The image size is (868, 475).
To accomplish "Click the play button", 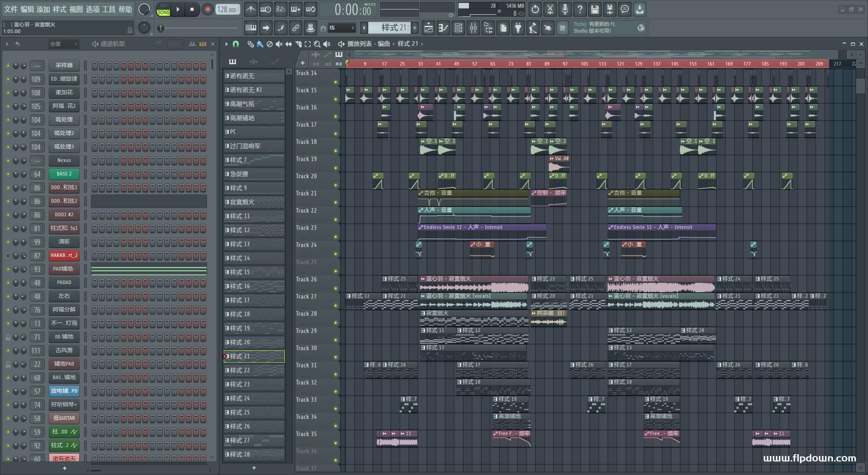I will pos(178,9).
